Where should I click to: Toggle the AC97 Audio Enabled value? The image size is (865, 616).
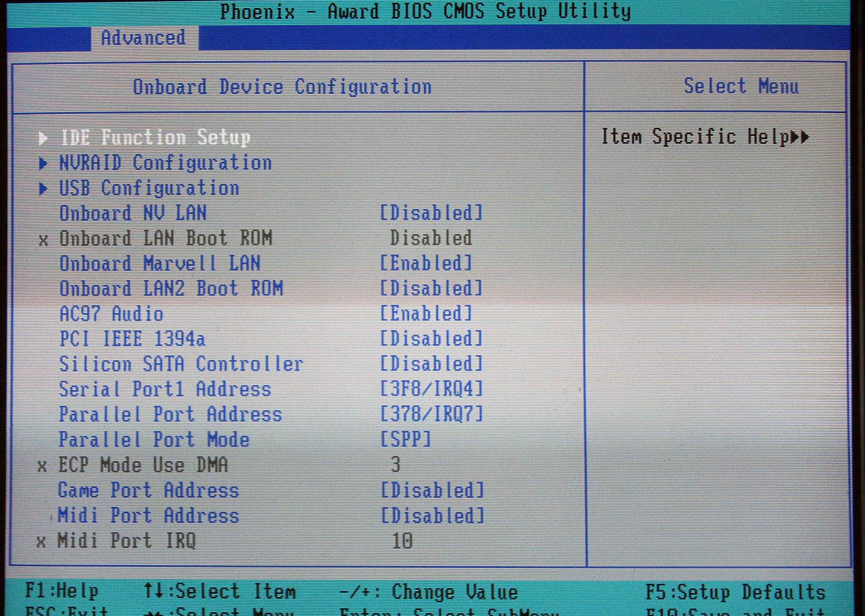tap(426, 314)
